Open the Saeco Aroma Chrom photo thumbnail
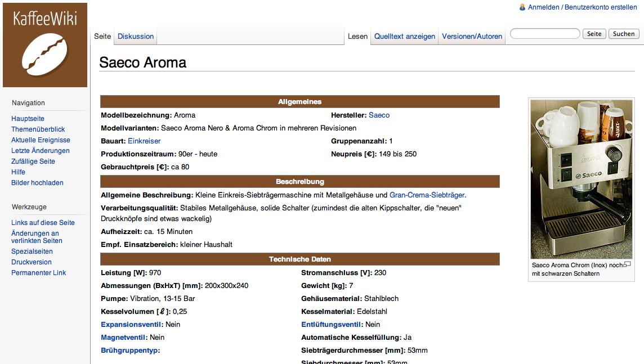Viewport: 644px width, 364px height. pos(581,179)
